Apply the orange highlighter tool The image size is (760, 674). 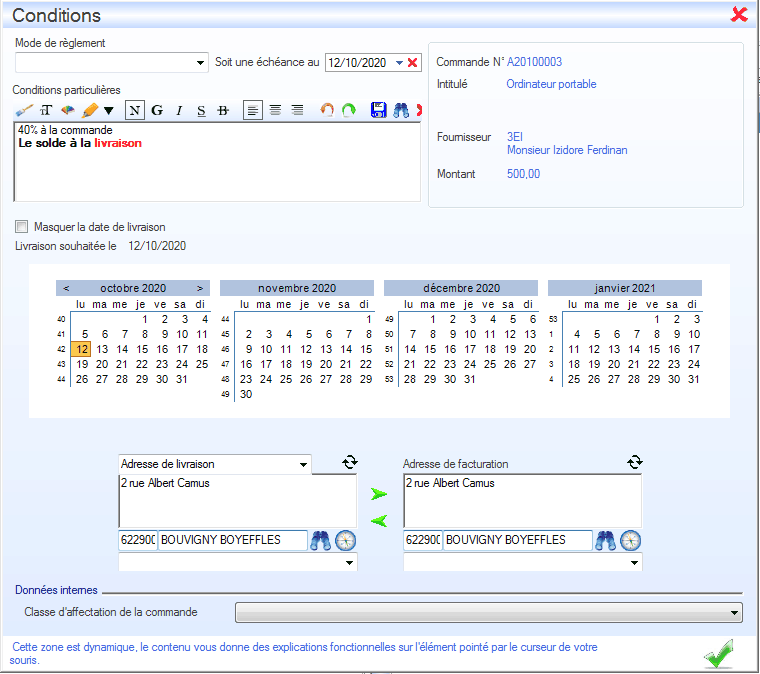[x=90, y=110]
